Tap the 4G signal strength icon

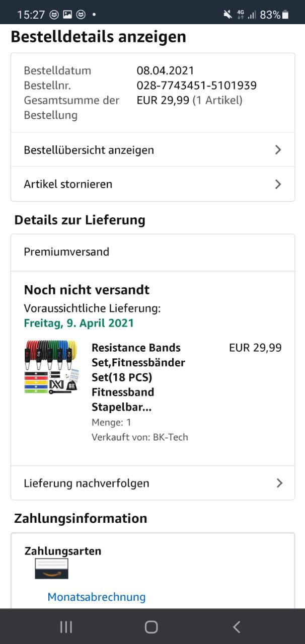(246, 15)
